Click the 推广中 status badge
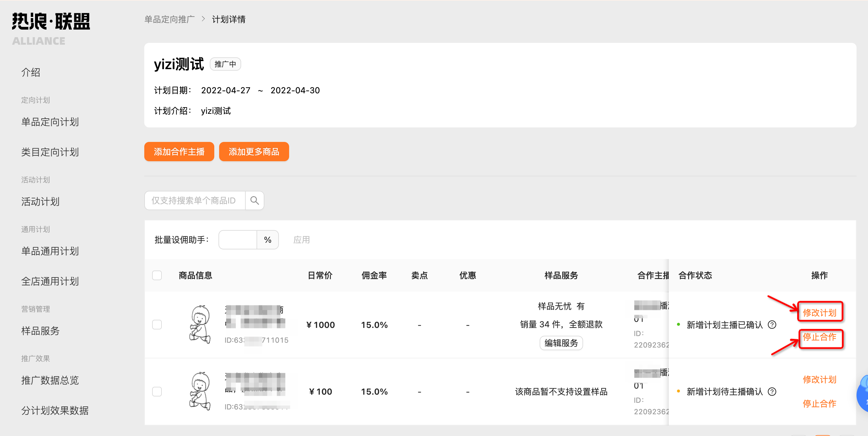This screenshot has height=436, width=868. (x=225, y=64)
